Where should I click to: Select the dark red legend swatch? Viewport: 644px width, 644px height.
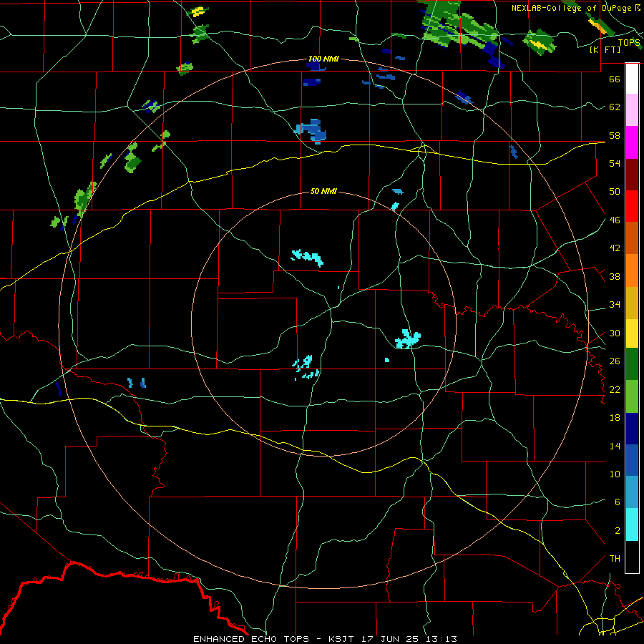[632, 175]
